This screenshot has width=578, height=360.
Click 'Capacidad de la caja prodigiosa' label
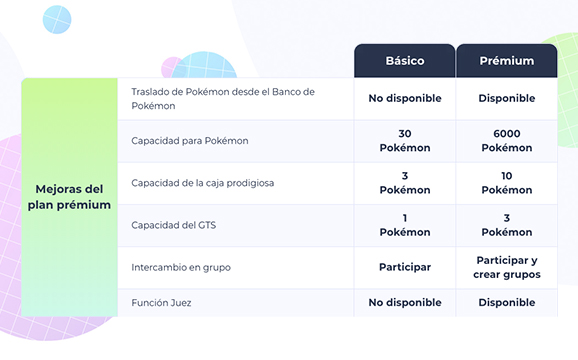point(202,183)
